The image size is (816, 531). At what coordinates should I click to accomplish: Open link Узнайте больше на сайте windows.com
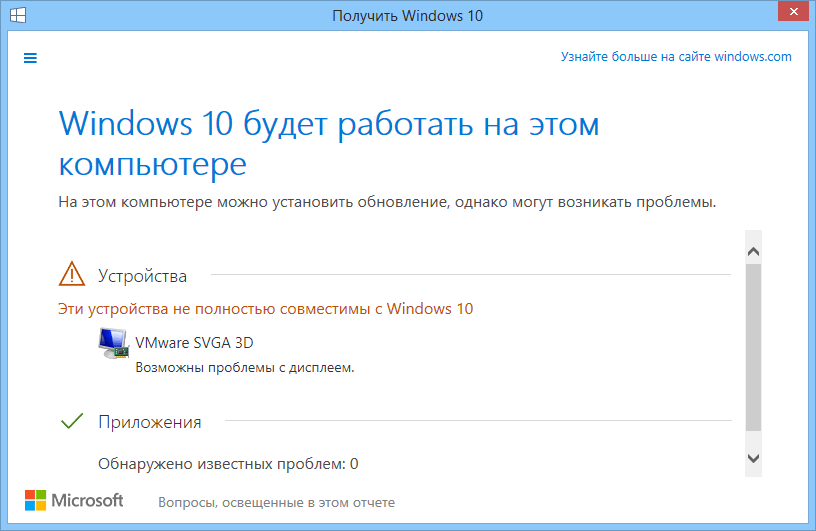coord(676,57)
